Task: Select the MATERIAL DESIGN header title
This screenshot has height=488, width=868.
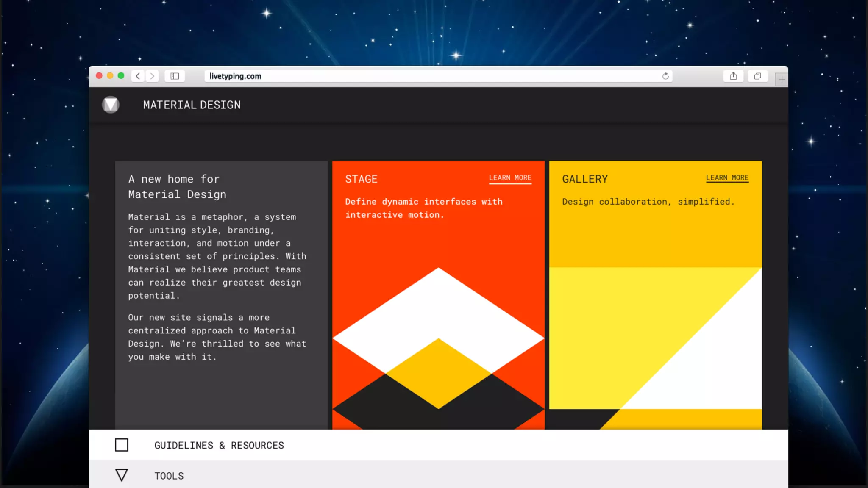Action: [192, 105]
